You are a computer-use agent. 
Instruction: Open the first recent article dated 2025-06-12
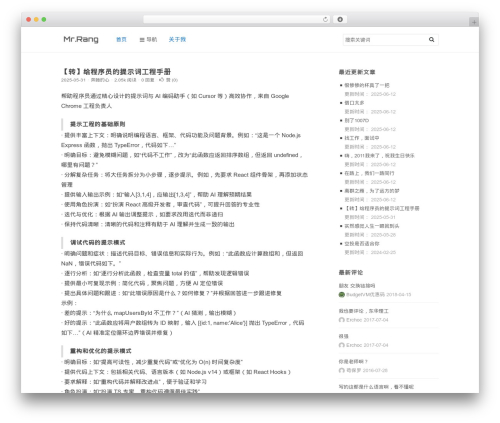pos(367,85)
